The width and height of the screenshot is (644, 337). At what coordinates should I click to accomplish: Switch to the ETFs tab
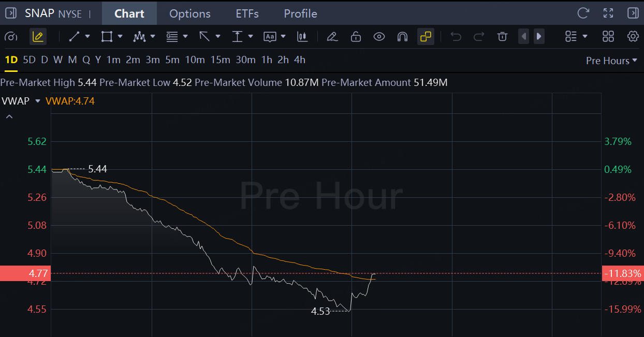pyautogui.click(x=247, y=13)
